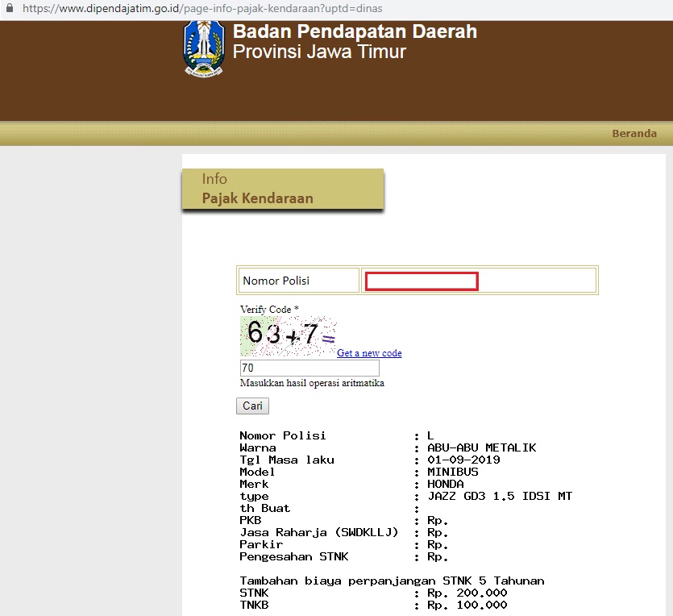Image resolution: width=673 pixels, height=616 pixels.
Task: Click the Pajak Kendaraan heading text
Action: click(258, 198)
